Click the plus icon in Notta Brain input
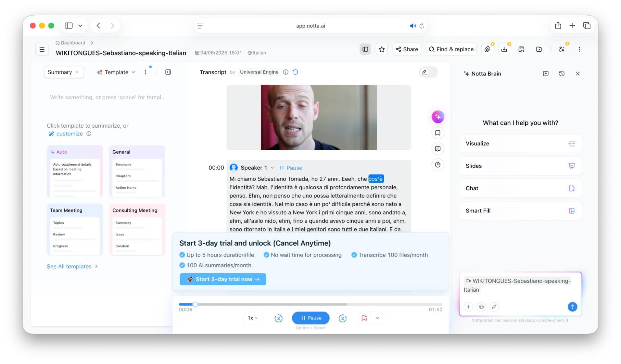This screenshot has height=364, width=621. 468,307
